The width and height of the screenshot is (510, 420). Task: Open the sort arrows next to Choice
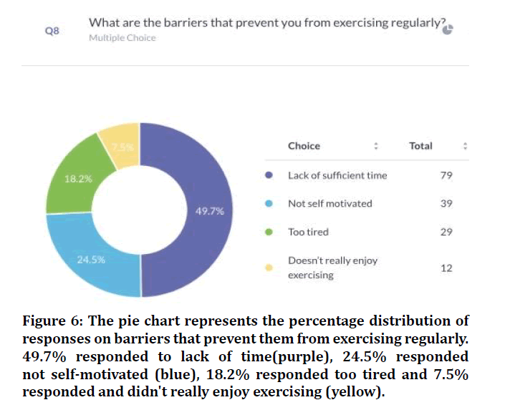click(x=375, y=146)
